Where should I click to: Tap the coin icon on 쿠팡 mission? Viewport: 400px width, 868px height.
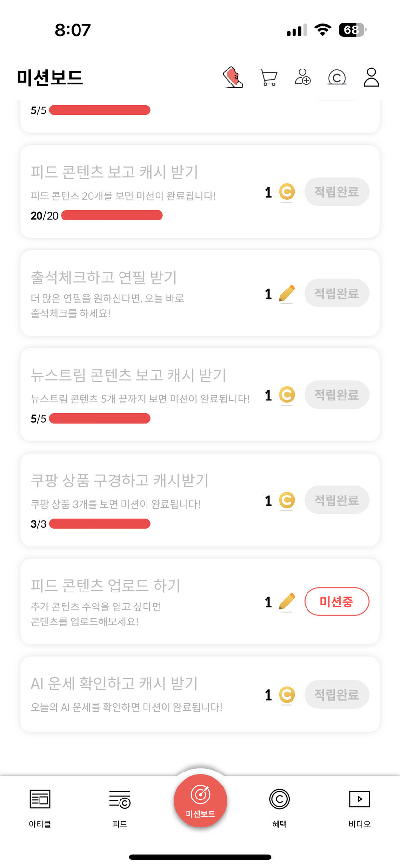(287, 500)
